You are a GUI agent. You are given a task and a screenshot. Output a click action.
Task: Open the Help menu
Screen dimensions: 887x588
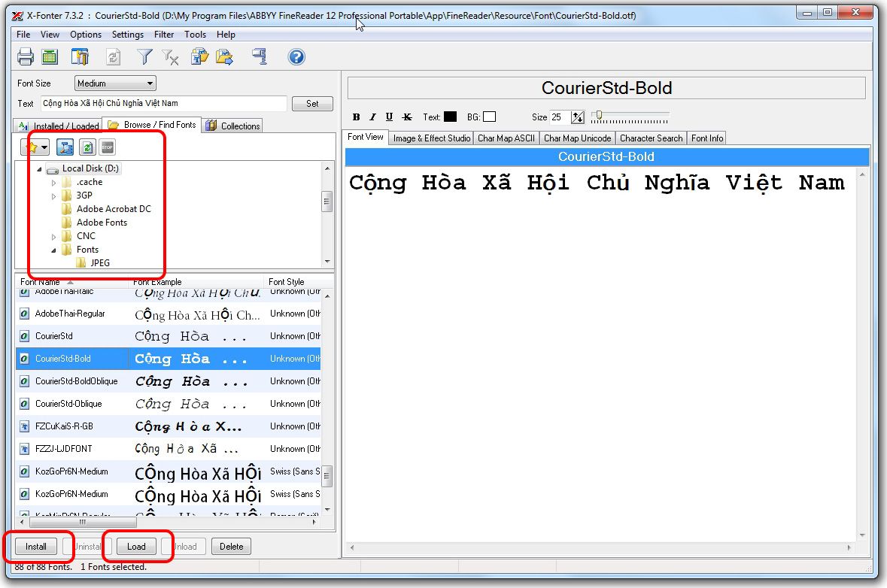(x=226, y=35)
